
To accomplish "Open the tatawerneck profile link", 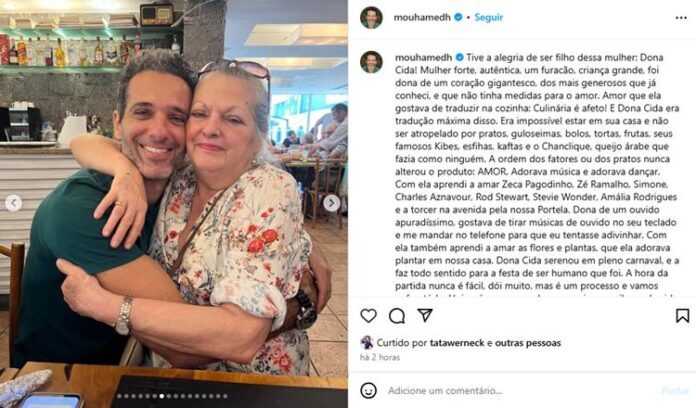I will (457, 343).
